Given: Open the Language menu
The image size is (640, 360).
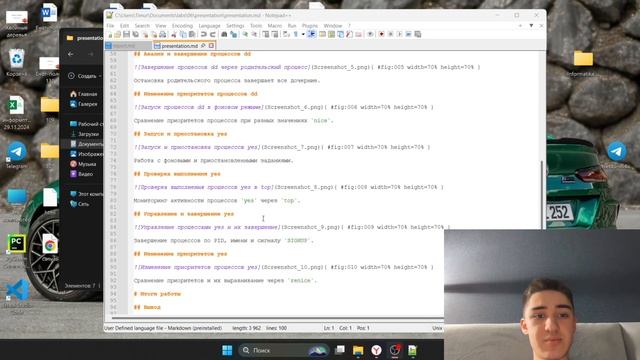Looking at the screenshot, I should click(x=209, y=26).
